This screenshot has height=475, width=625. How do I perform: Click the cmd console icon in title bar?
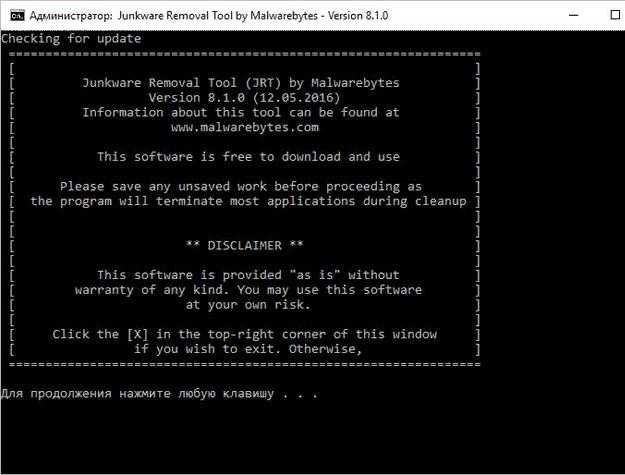tap(17, 16)
